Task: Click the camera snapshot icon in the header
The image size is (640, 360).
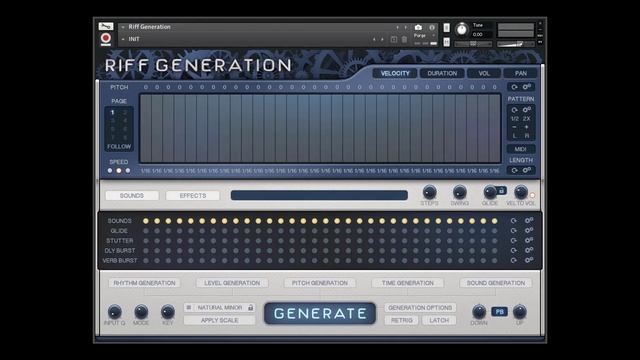Action: tap(418, 27)
